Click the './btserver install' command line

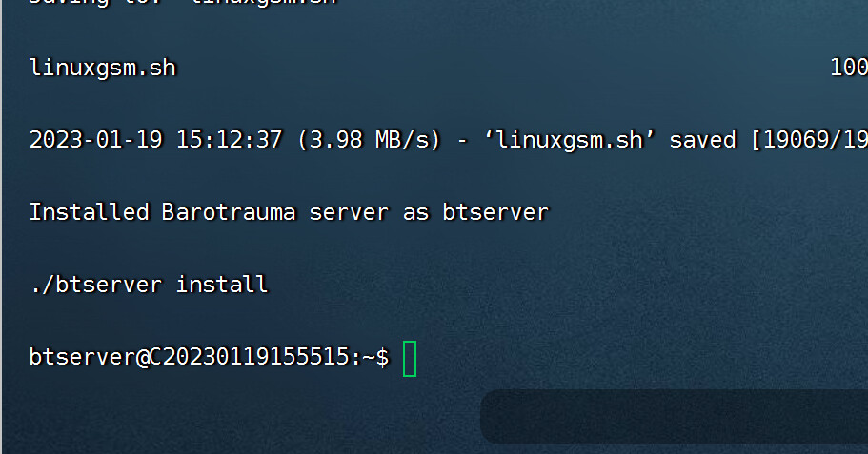(x=148, y=284)
